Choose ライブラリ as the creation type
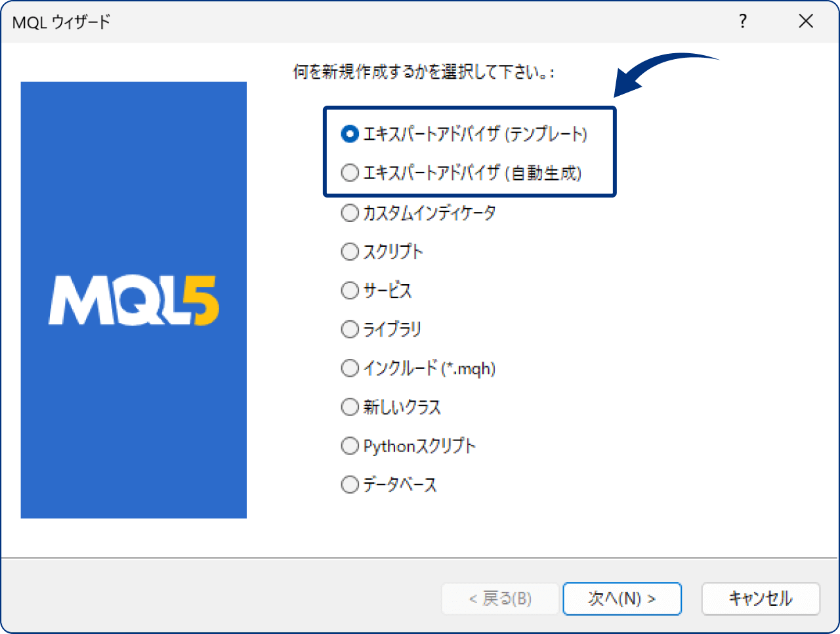This screenshot has width=840, height=634. coord(350,329)
